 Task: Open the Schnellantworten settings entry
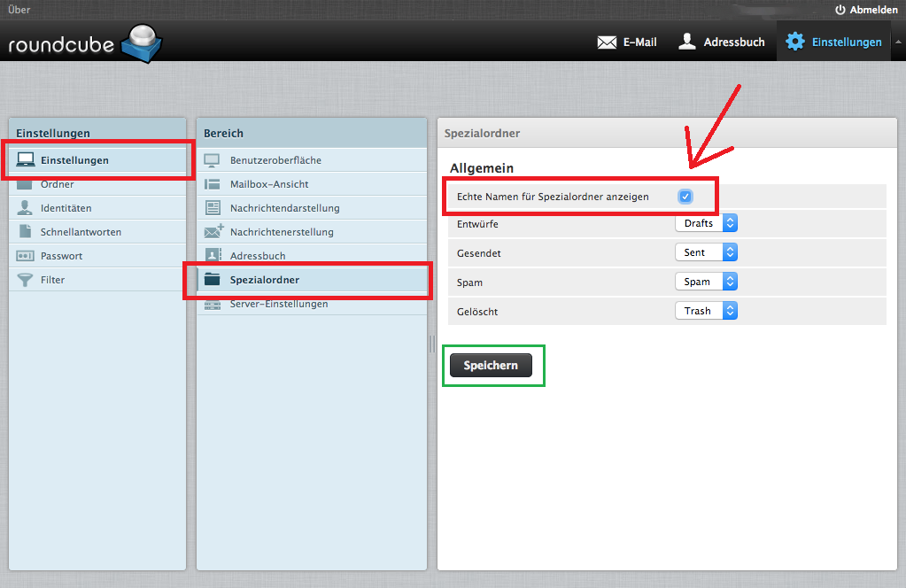tap(97, 232)
